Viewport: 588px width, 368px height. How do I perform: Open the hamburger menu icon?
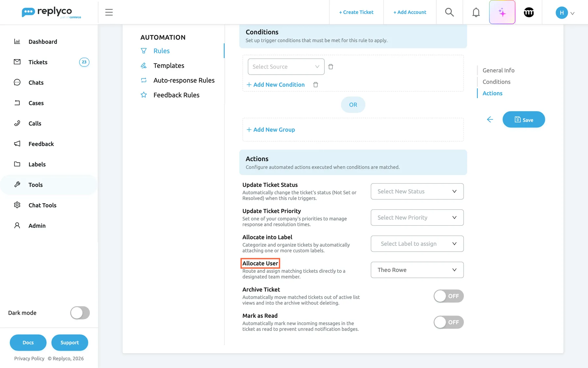point(109,12)
